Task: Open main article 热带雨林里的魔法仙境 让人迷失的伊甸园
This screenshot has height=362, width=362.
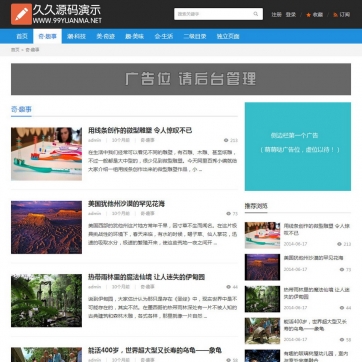Action: [146, 277]
